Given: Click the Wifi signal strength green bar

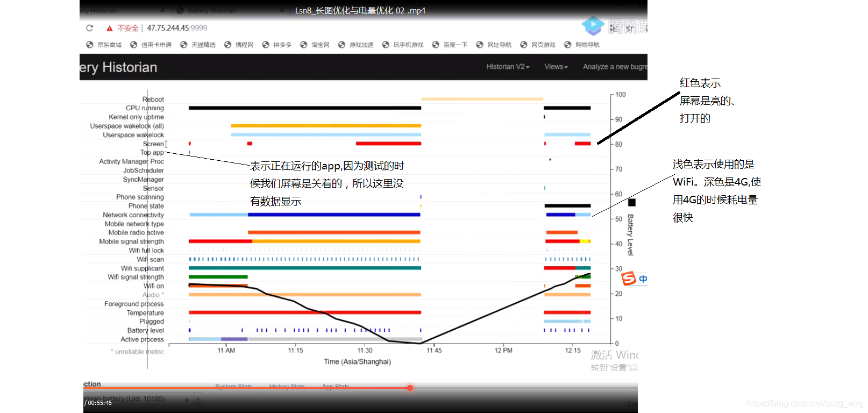Looking at the screenshot, I should pyautogui.click(x=218, y=277).
